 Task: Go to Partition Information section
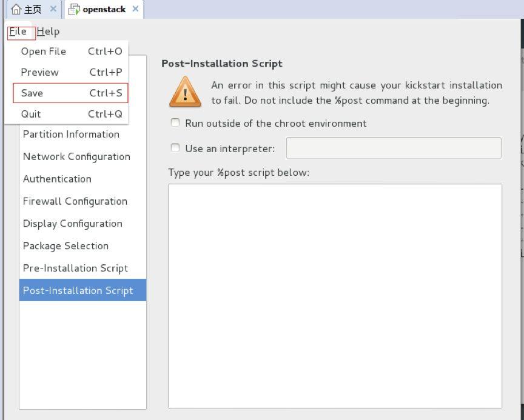[71, 135]
